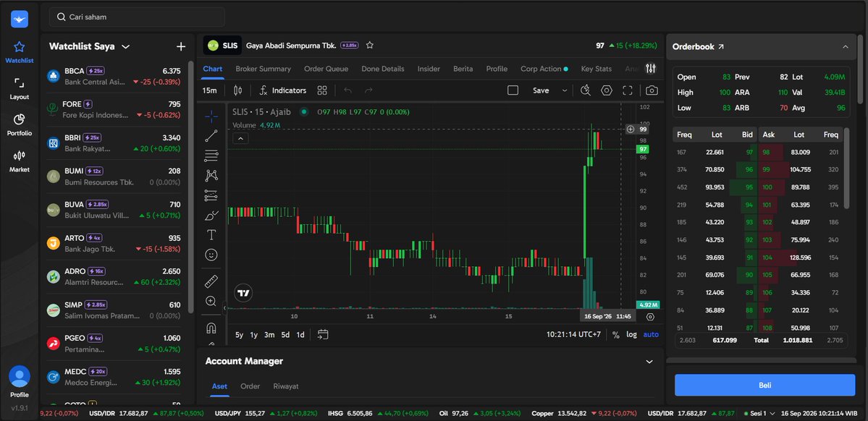Open the go-to-date calendar icon
This screenshot has height=421, width=868.
(x=324, y=334)
